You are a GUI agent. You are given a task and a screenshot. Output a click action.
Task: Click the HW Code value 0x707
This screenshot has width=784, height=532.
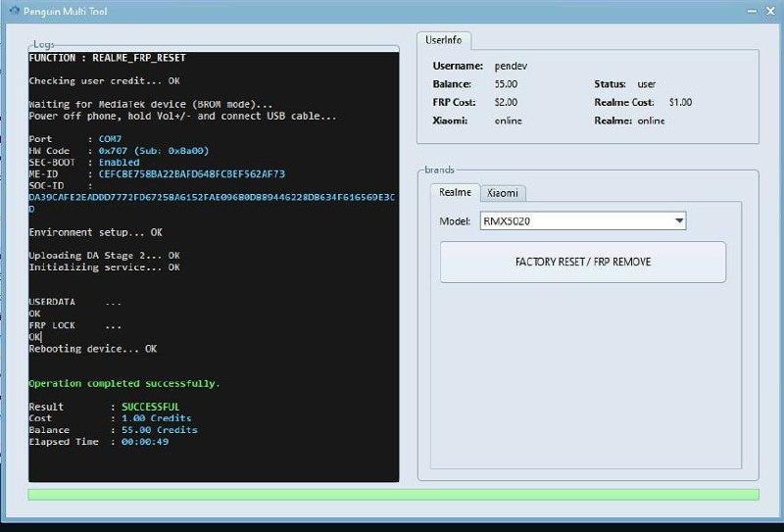point(113,151)
